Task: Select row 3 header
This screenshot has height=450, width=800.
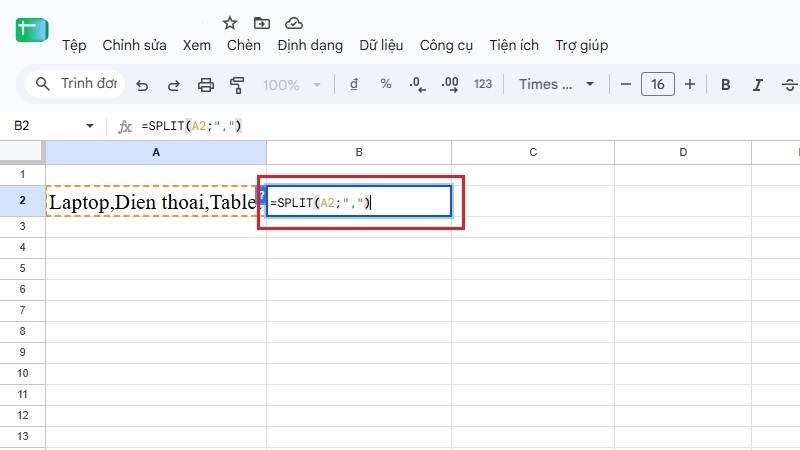Action: 22,226
